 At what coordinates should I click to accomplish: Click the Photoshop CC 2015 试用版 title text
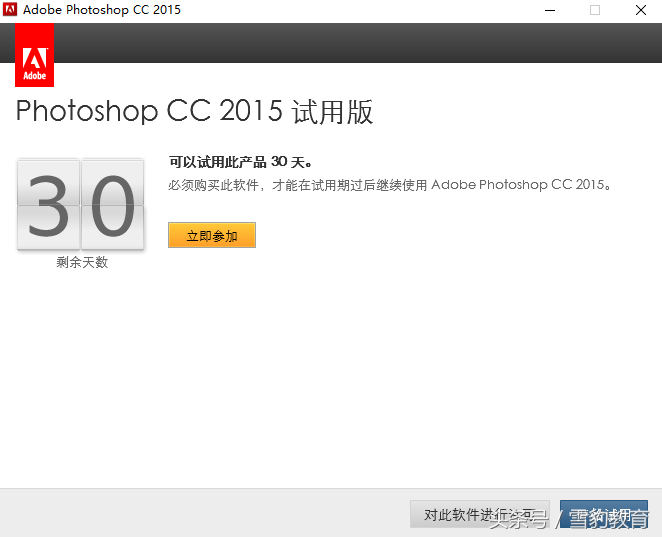(195, 112)
